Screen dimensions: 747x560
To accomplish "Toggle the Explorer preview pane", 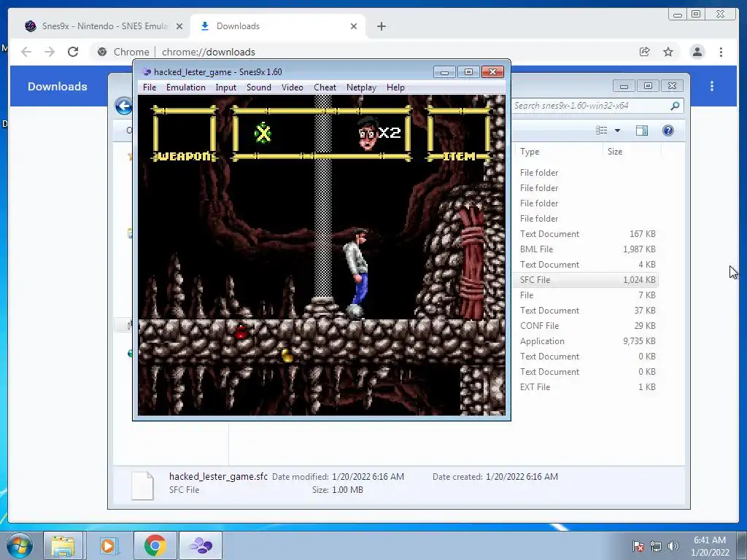I will (642, 131).
